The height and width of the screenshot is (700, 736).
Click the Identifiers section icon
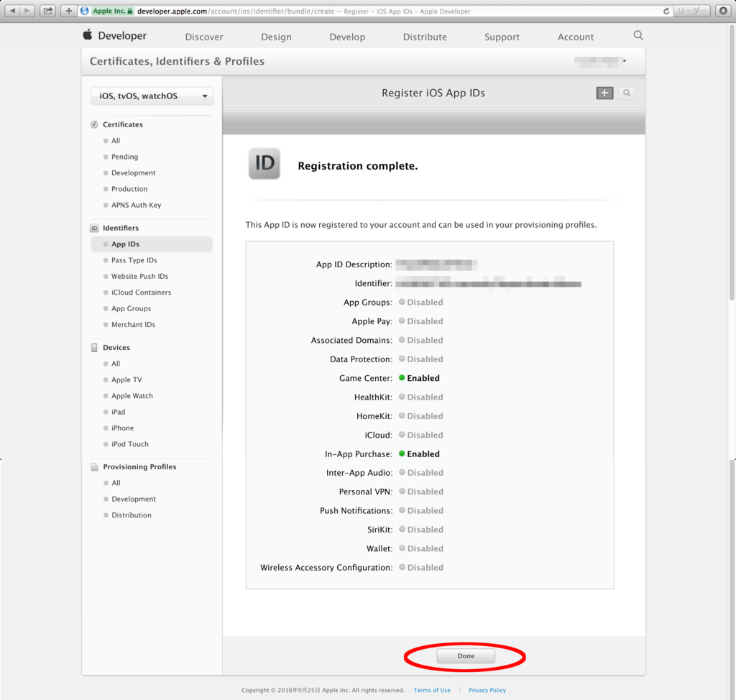94,228
